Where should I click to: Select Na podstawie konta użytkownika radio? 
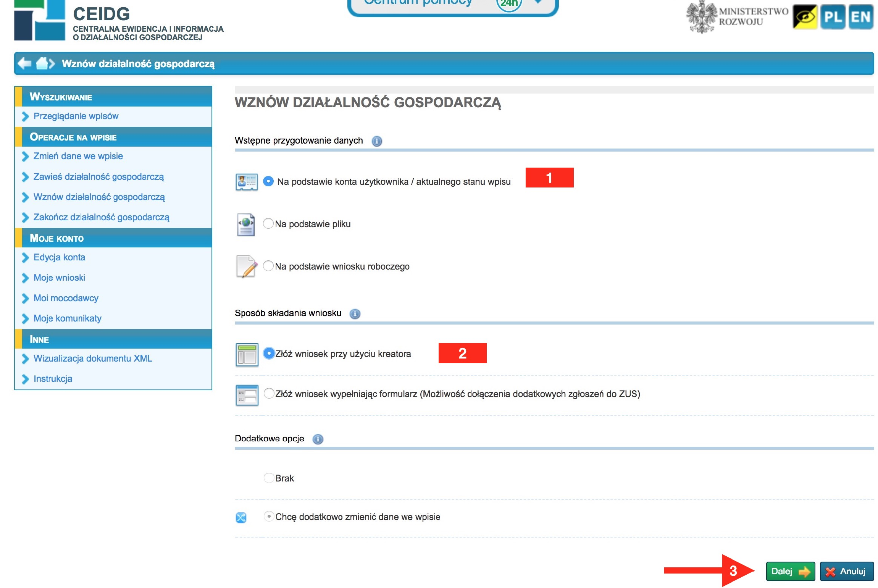[x=268, y=181]
